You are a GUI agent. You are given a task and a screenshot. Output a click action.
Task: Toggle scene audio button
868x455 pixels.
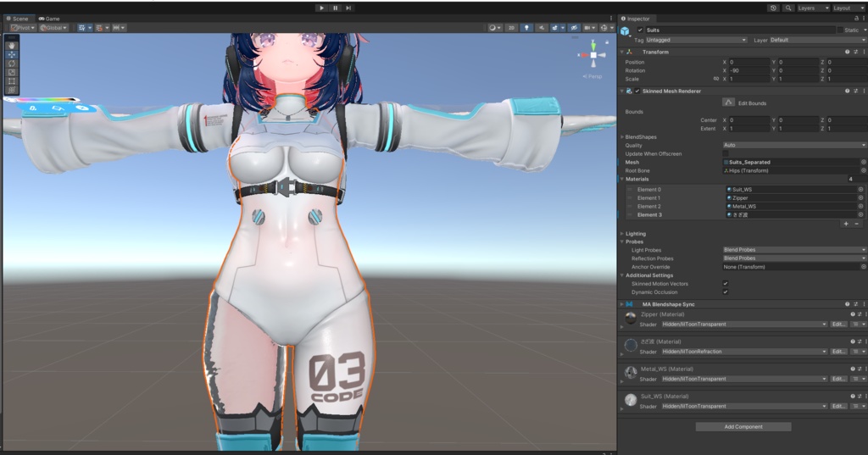(x=542, y=28)
